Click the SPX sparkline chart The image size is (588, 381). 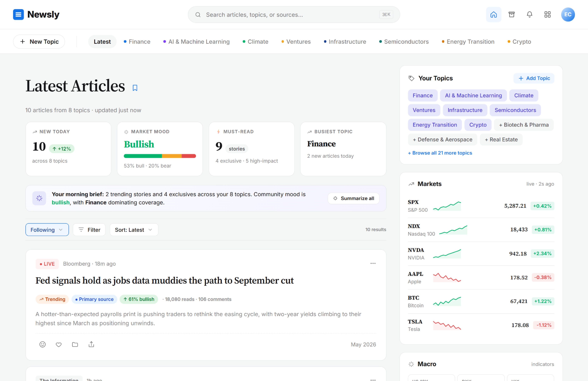pyautogui.click(x=447, y=206)
